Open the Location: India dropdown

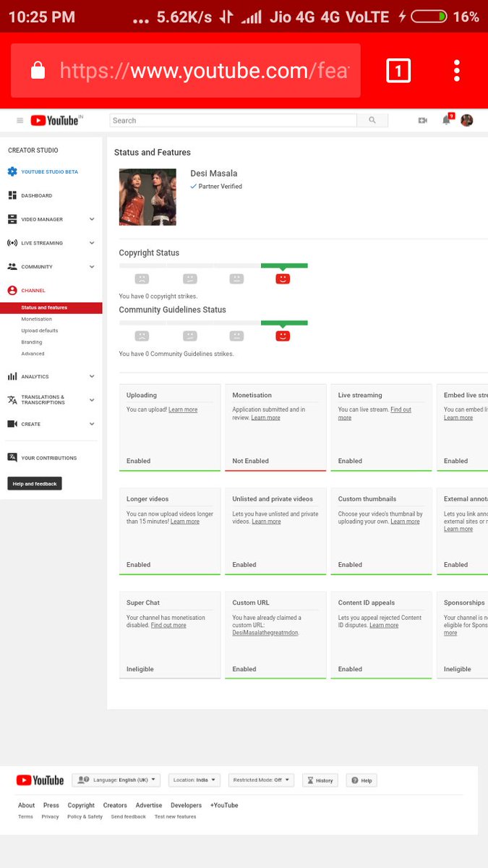coord(194,780)
